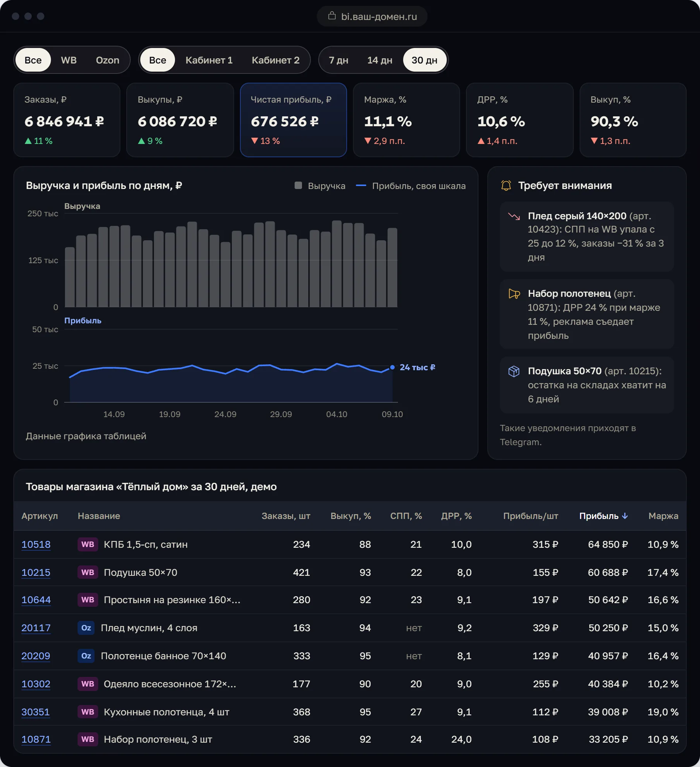The height and width of the screenshot is (767, 700).
Task: Open article link 30351
Action: click(x=35, y=712)
